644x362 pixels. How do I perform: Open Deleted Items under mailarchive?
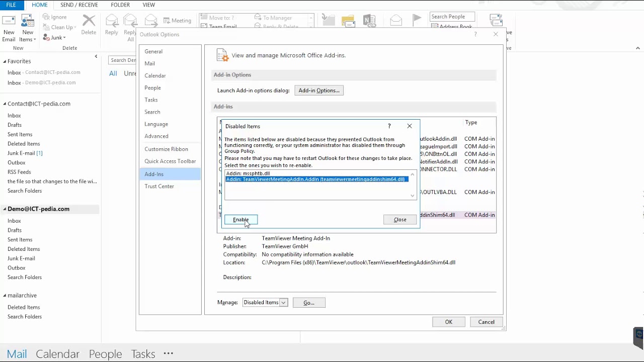tap(24, 307)
